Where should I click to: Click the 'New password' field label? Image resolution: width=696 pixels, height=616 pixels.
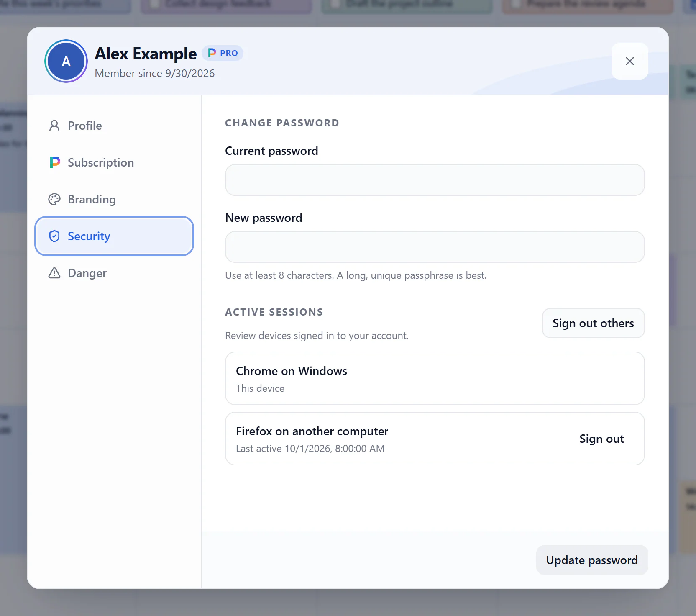pyautogui.click(x=264, y=218)
